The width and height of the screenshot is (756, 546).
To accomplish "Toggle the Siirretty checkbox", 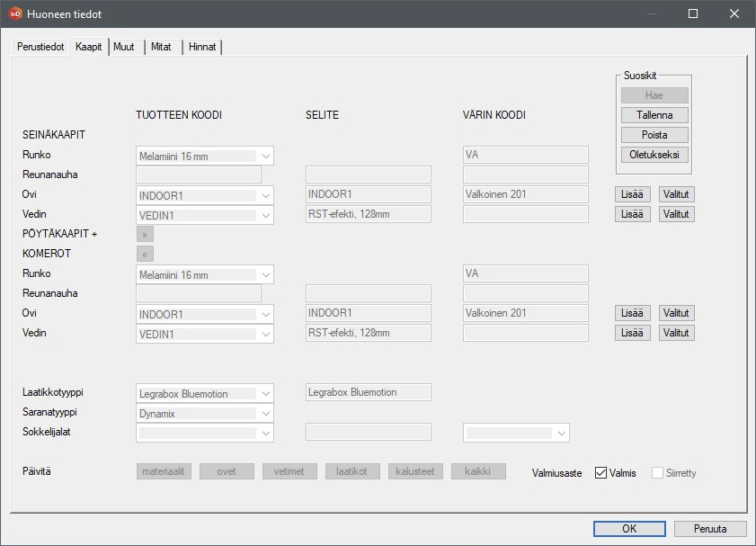I will [x=657, y=473].
